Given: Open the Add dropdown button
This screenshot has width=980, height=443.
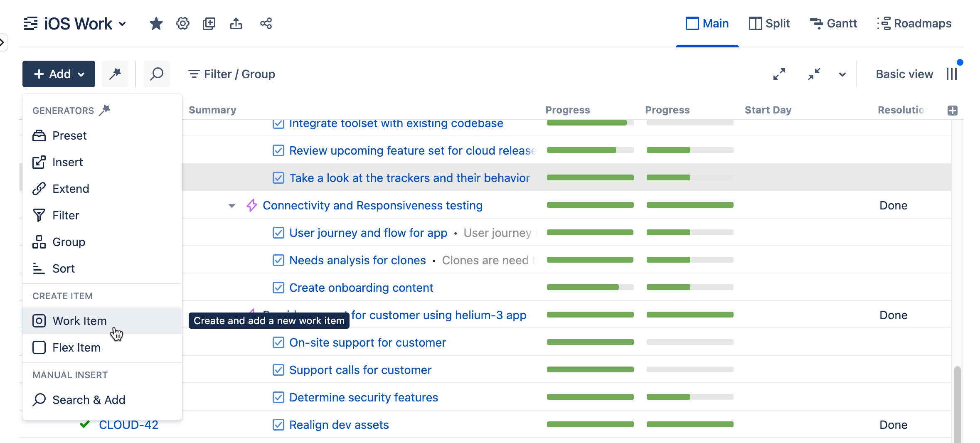Looking at the screenshot, I should pos(59,74).
